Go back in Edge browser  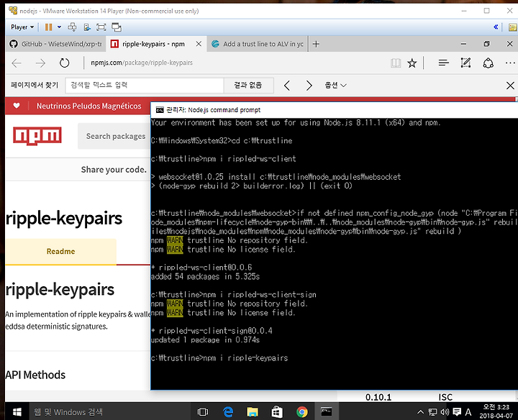point(16,63)
